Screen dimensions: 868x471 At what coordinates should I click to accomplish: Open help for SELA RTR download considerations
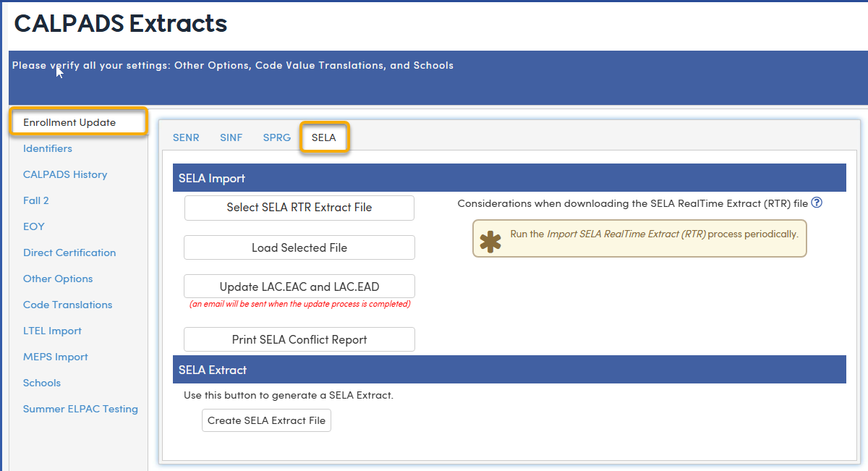tap(817, 203)
